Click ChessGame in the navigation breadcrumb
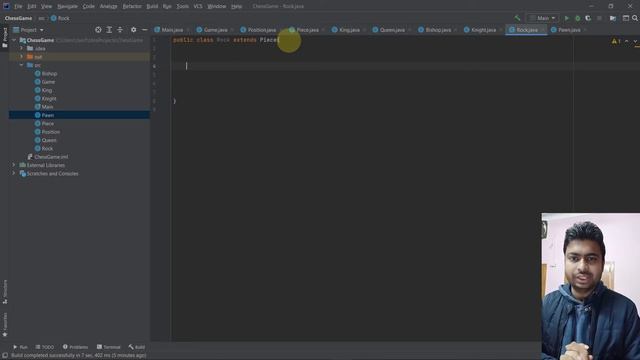 tap(18, 18)
